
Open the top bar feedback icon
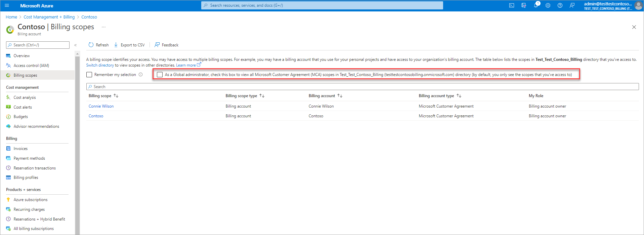tap(572, 5)
